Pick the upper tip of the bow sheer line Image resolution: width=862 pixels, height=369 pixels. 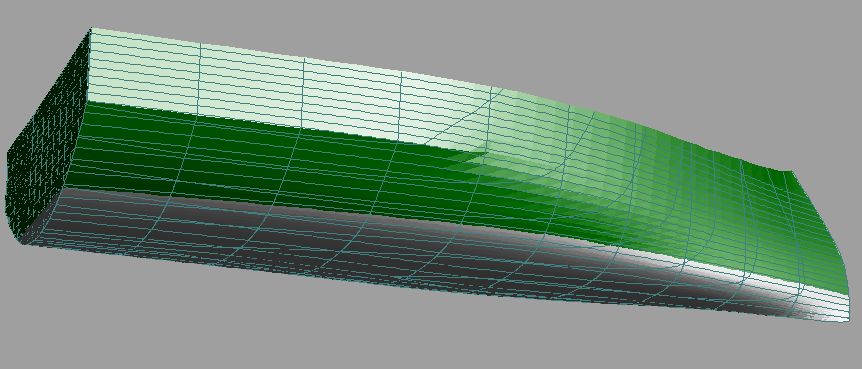click(792, 172)
